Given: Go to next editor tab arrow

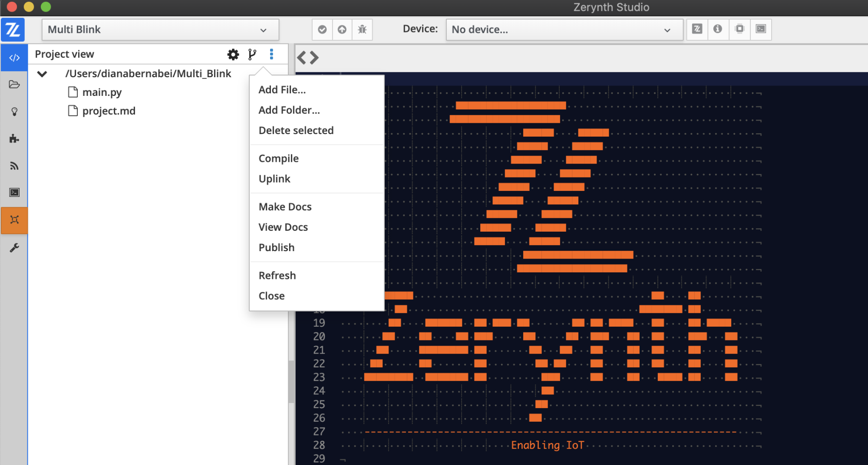Looking at the screenshot, I should click(x=314, y=57).
